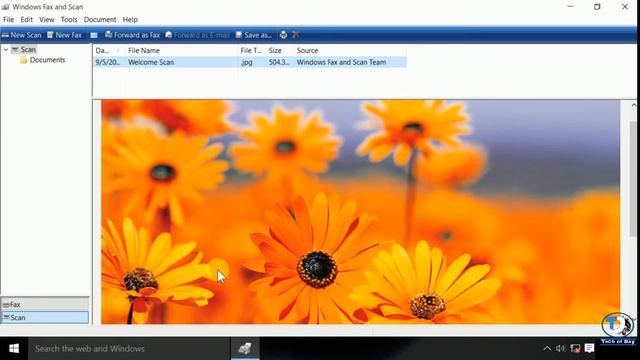The height and width of the screenshot is (360, 640).
Task: Click Forward as Fax in the toolbar
Action: pyautogui.click(x=132, y=35)
